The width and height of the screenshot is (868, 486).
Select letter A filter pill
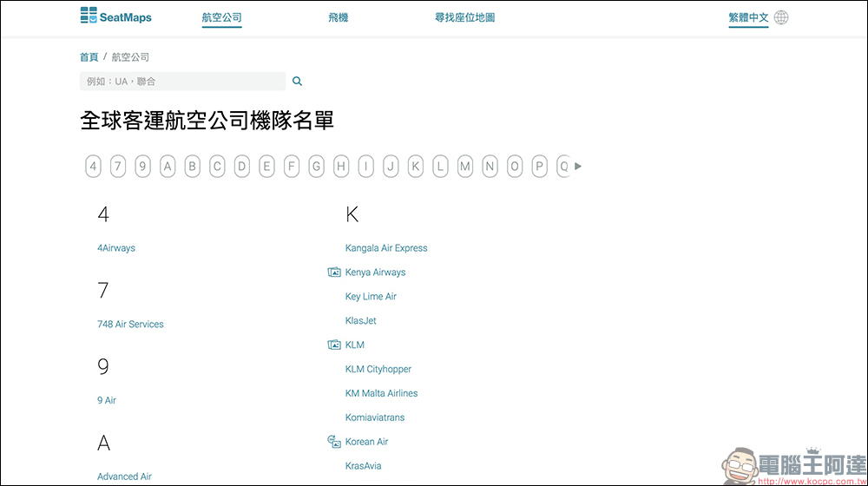pos(168,166)
